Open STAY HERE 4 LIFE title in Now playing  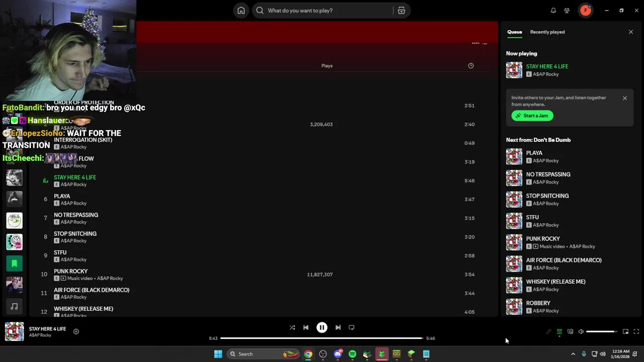(547, 66)
